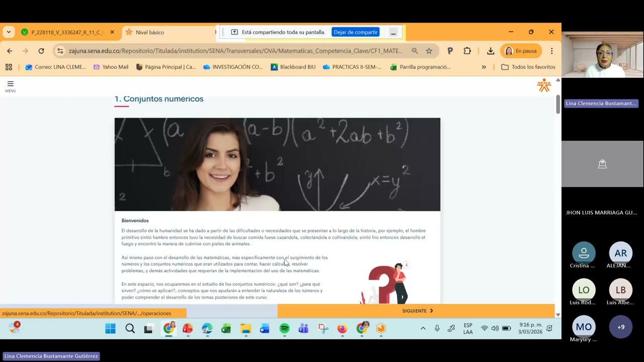
Task: Open Wi-Fi network icon in tray
Action: pyautogui.click(x=484, y=328)
